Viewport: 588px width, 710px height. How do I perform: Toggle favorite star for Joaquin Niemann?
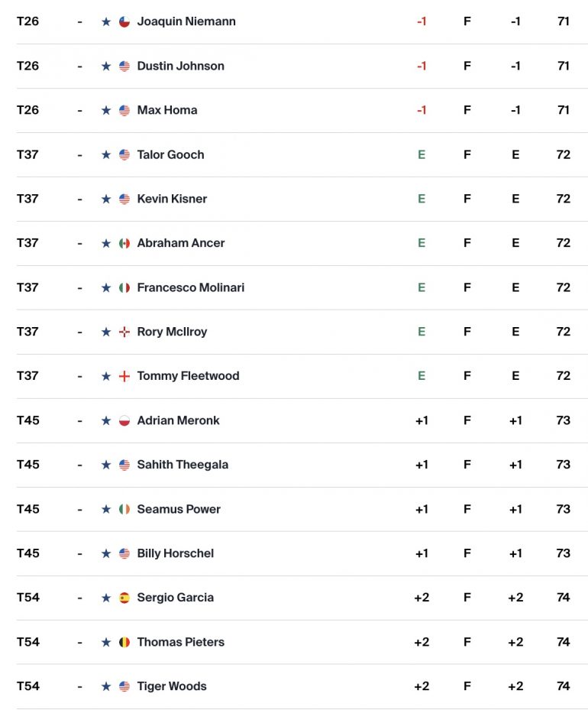106,21
